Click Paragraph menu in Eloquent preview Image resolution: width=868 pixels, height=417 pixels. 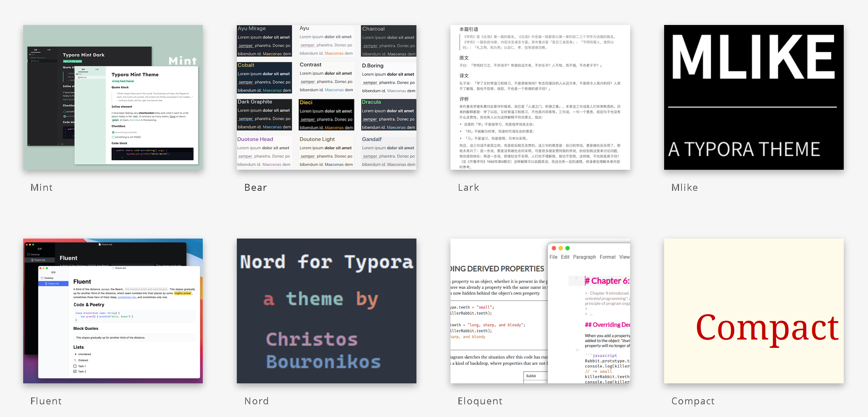[584, 257]
